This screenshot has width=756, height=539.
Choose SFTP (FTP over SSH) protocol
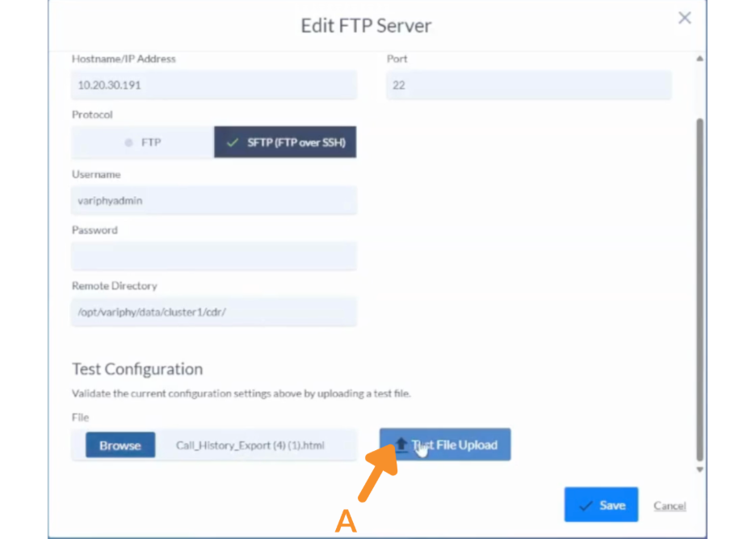coord(285,142)
